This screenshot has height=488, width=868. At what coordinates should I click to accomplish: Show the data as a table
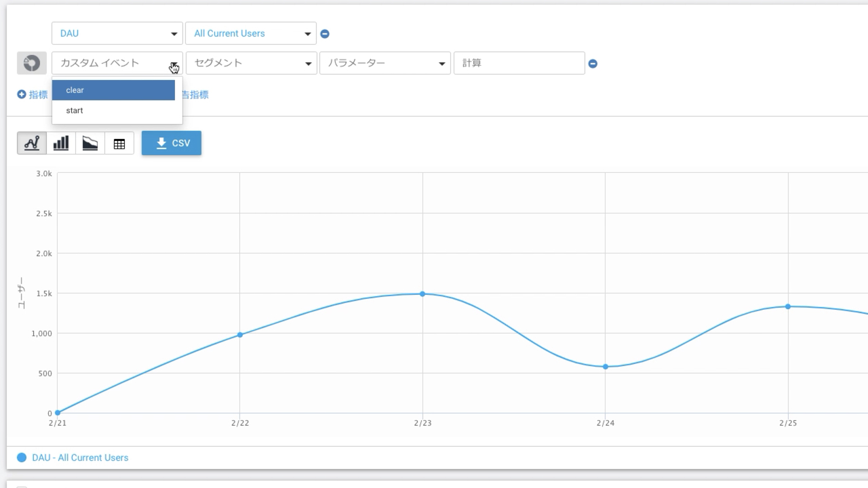click(119, 144)
